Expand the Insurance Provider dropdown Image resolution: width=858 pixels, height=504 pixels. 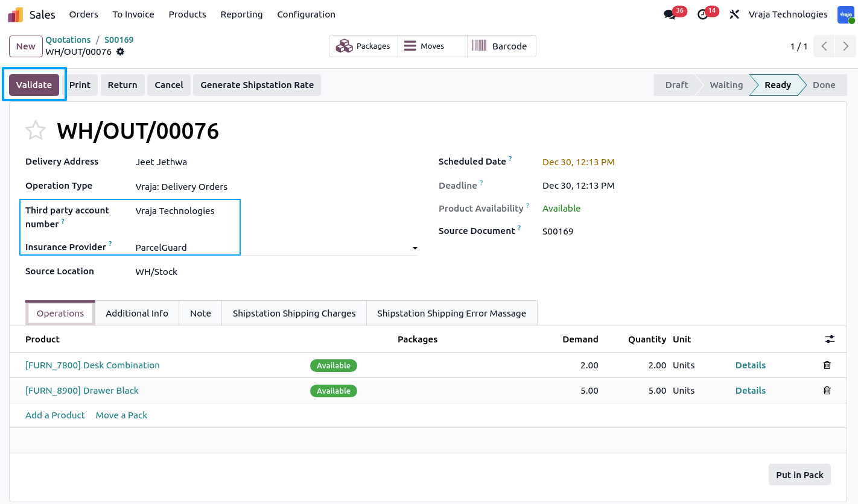click(415, 248)
